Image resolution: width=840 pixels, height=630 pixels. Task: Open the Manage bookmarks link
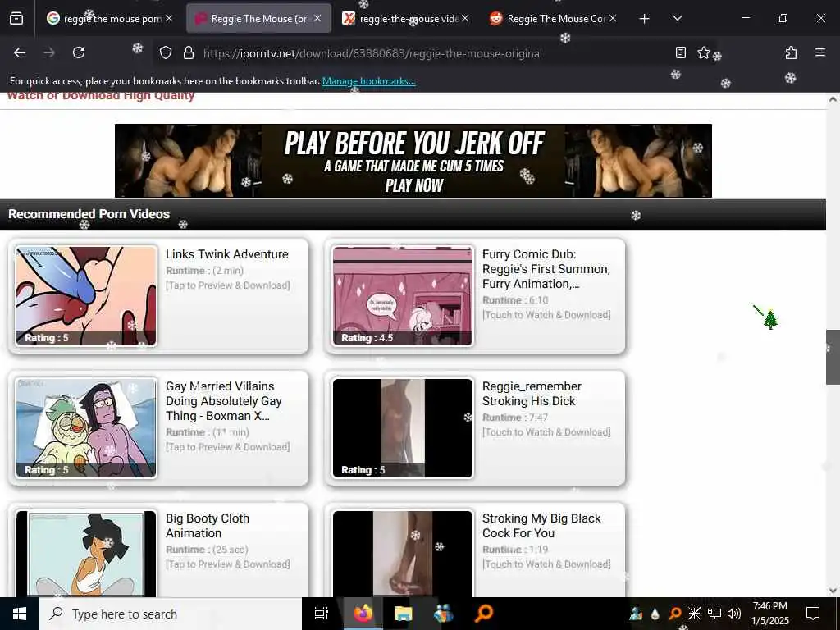368,81
